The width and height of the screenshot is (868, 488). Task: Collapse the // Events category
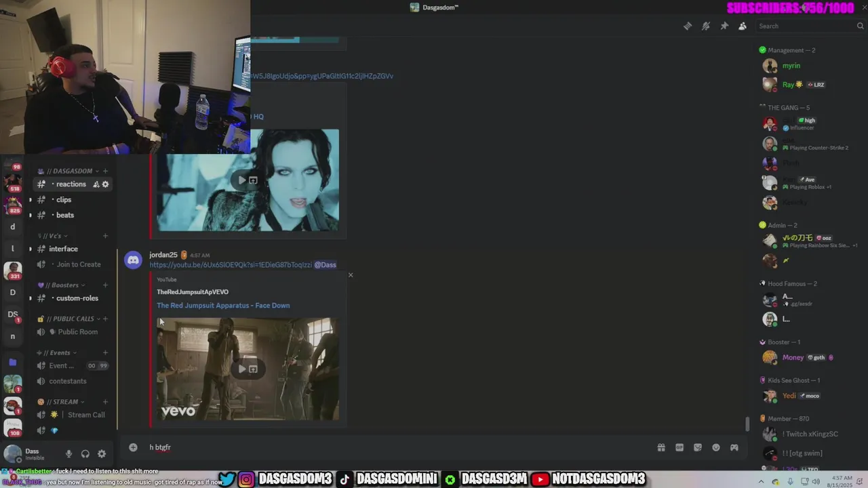coord(57,352)
